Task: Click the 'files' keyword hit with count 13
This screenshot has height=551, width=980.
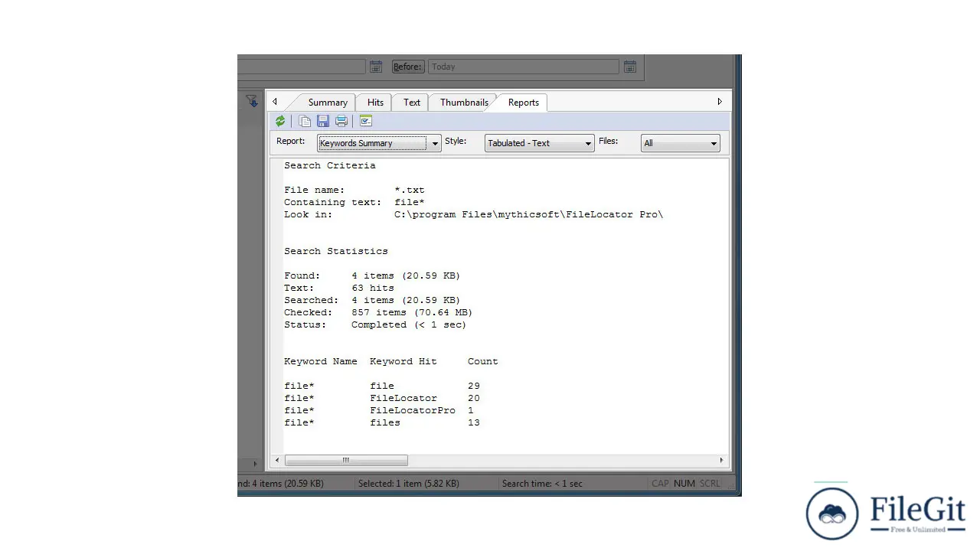Action: tap(385, 422)
